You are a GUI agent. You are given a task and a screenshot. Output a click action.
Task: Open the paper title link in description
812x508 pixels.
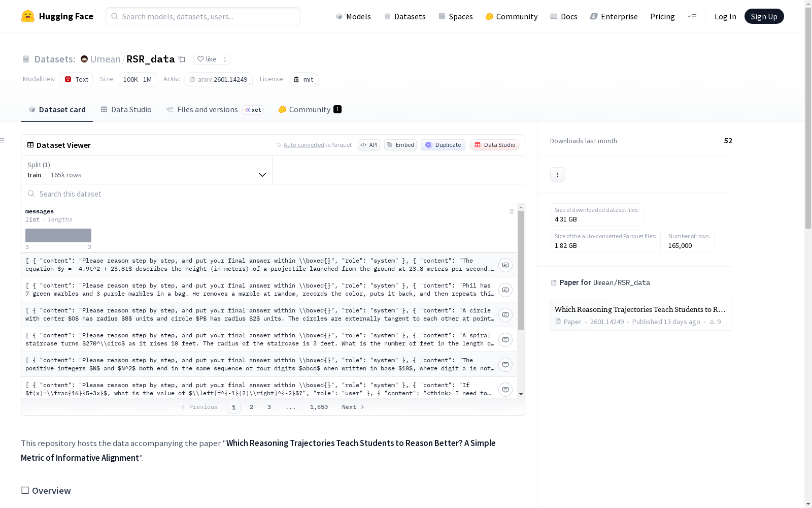pyautogui.click(x=258, y=451)
